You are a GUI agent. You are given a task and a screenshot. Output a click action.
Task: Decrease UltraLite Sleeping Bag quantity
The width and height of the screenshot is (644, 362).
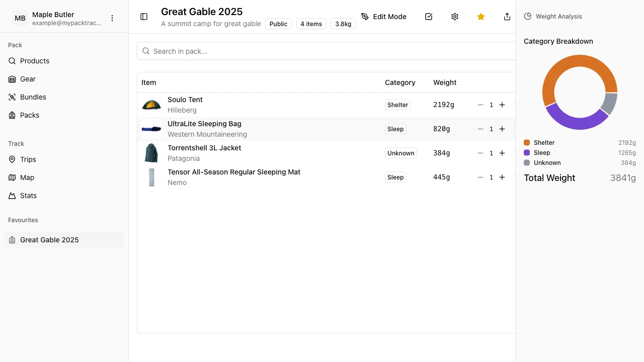click(480, 129)
